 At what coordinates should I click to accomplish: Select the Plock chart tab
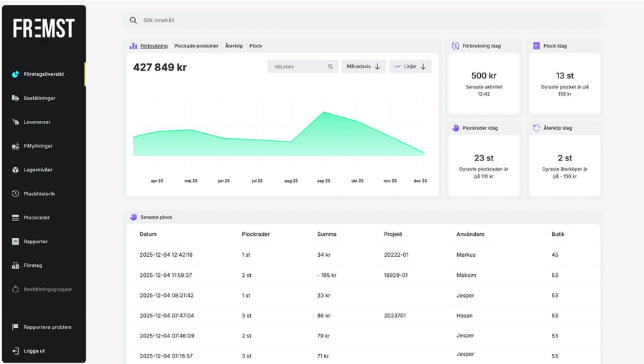(x=256, y=46)
